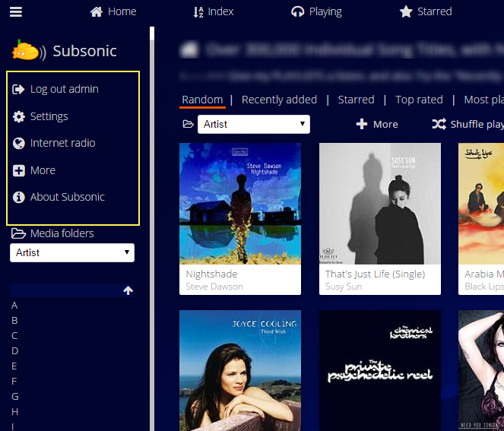
Task: Click the Shuffle play icon
Action: (439, 124)
